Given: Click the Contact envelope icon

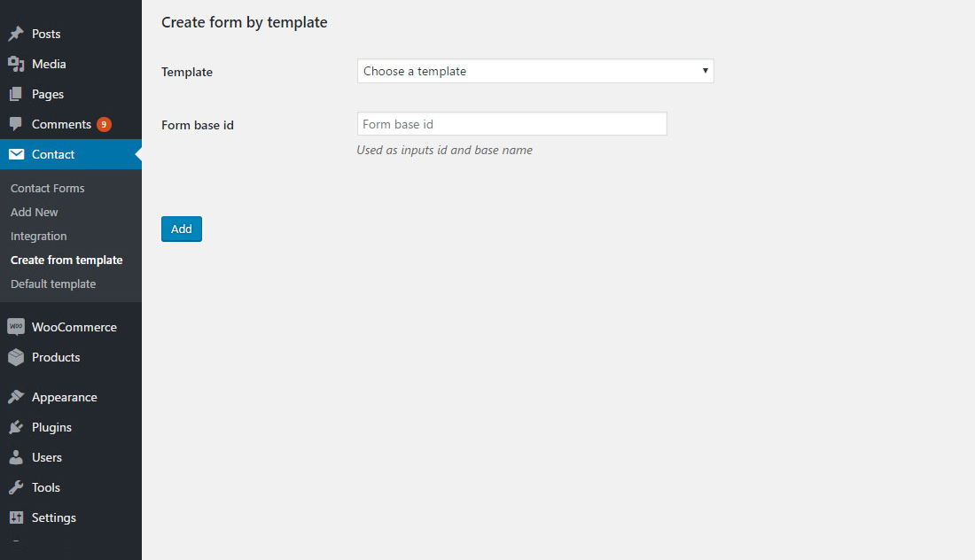Looking at the screenshot, I should pyautogui.click(x=16, y=154).
